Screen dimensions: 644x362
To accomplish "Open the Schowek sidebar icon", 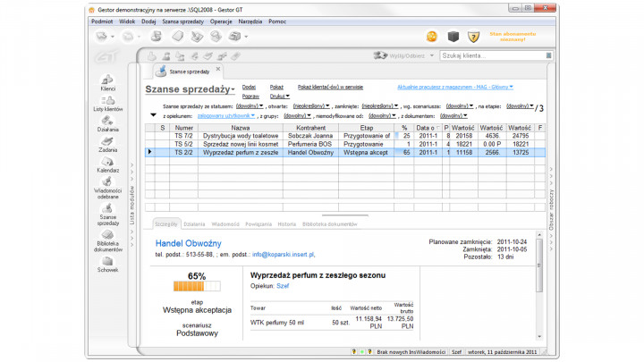I will coord(108,264).
